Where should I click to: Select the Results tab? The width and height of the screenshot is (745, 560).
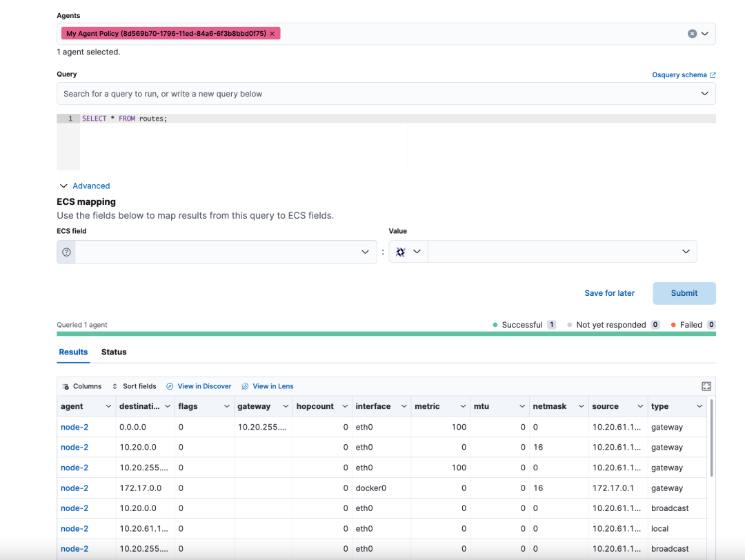[73, 352]
